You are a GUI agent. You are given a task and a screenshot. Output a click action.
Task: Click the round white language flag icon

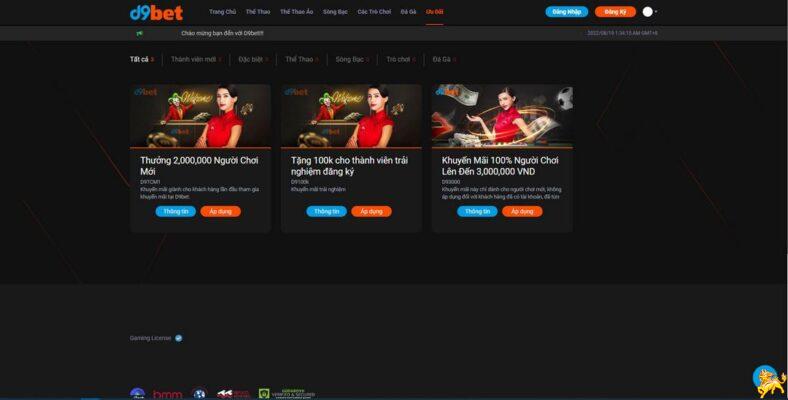click(x=647, y=12)
